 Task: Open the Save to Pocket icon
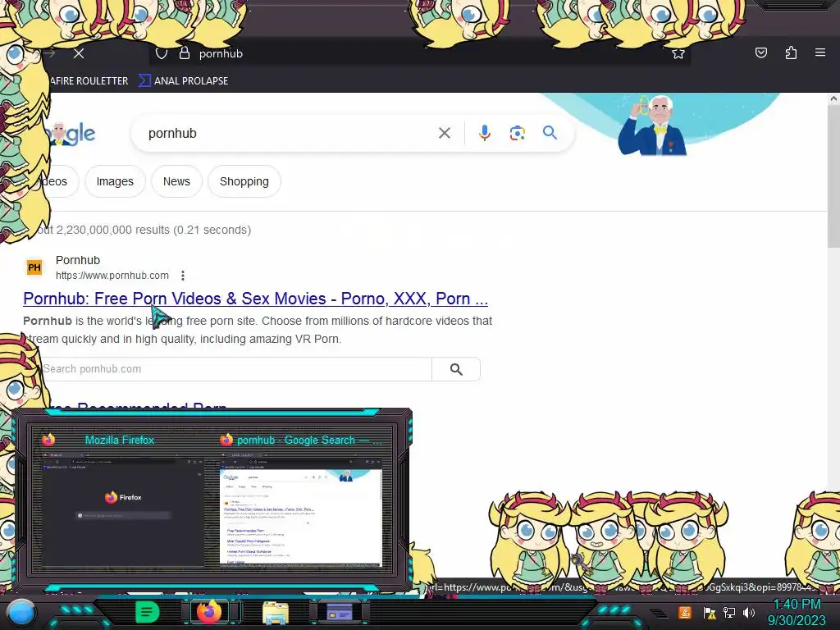click(x=761, y=52)
